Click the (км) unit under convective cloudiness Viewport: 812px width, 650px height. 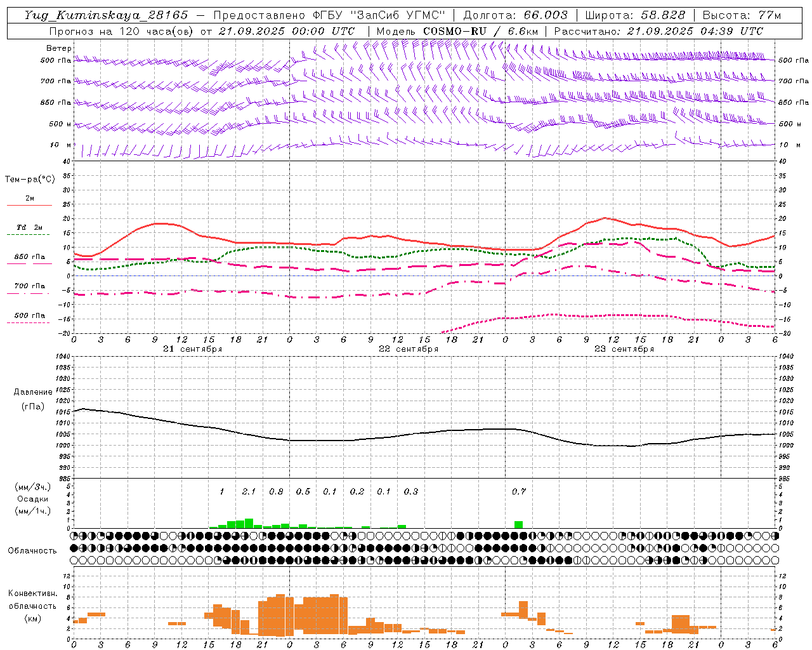click(33, 618)
